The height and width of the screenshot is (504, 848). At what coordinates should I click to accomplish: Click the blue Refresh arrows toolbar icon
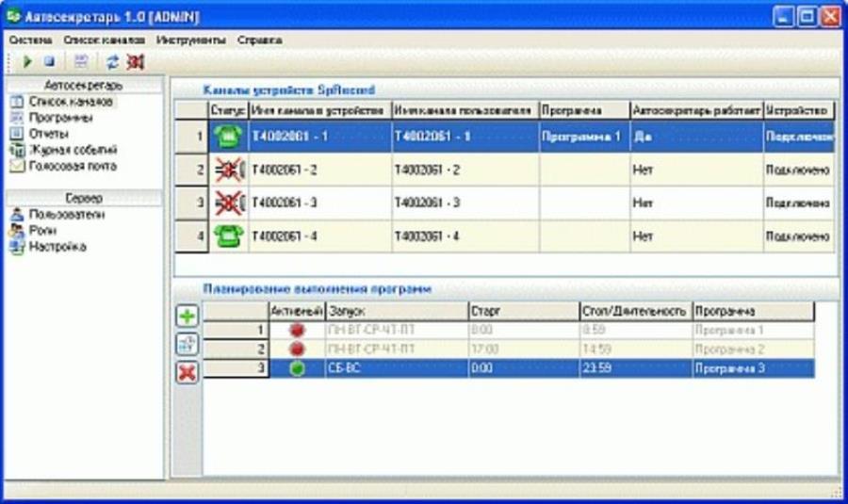click(x=113, y=61)
